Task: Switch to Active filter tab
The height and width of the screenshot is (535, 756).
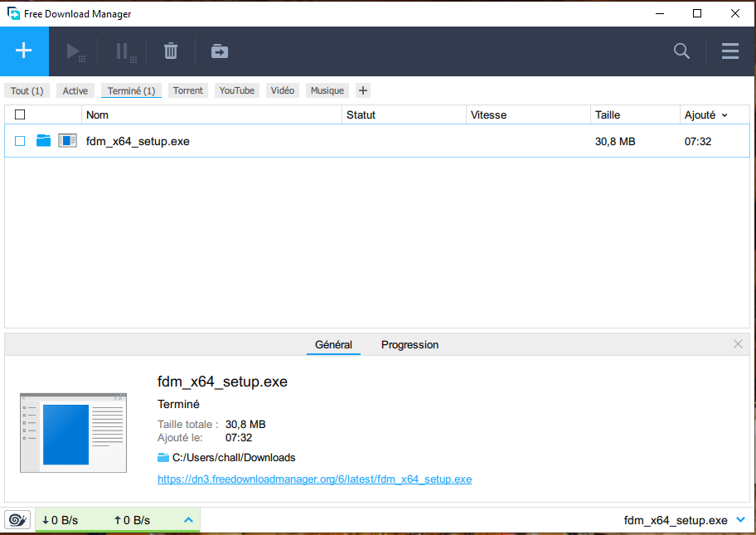Action: (75, 90)
